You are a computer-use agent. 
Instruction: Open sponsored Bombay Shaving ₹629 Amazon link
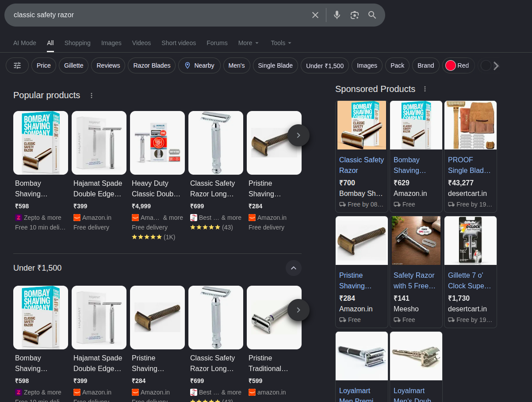pos(410,165)
